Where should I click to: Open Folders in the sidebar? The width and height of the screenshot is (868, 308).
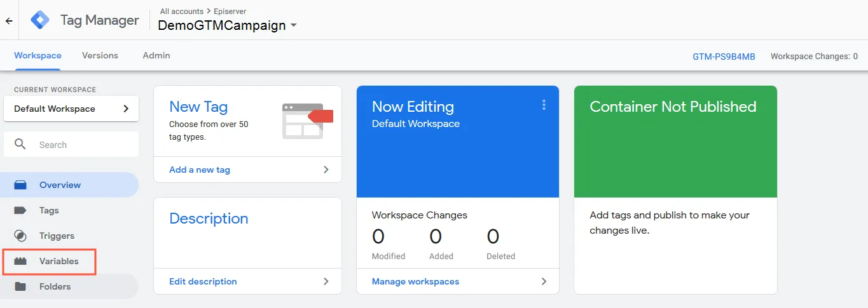[69, 286]
